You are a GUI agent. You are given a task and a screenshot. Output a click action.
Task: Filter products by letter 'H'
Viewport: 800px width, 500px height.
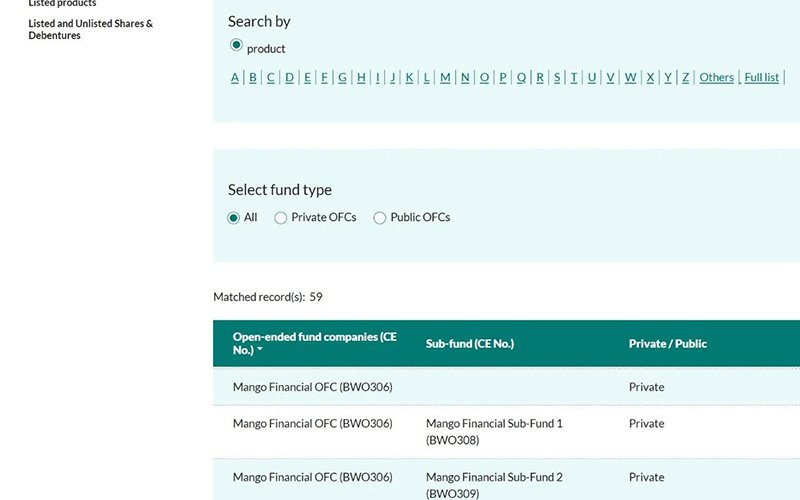[x=361, y=77]
